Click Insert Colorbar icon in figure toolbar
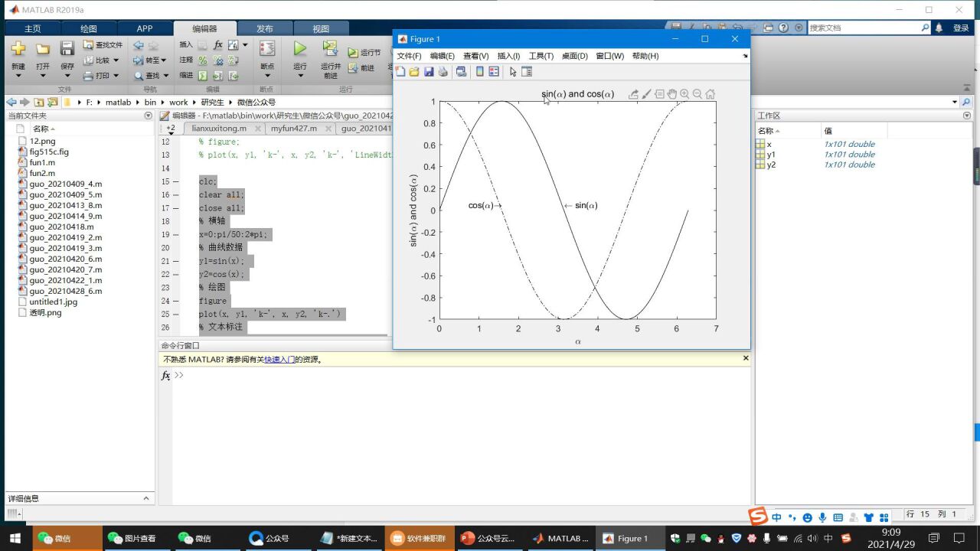 (x=480, y=72)
